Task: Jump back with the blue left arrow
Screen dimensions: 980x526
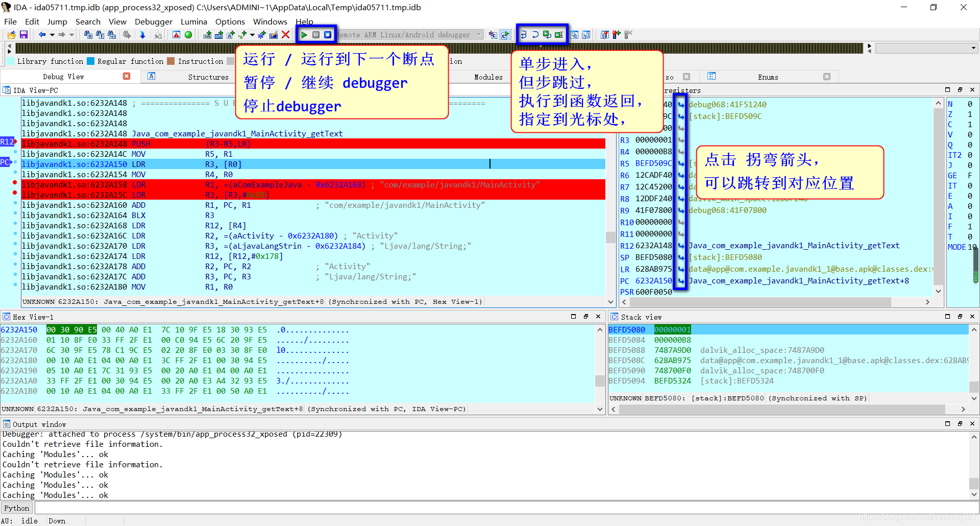Action: tap(42, 35)
